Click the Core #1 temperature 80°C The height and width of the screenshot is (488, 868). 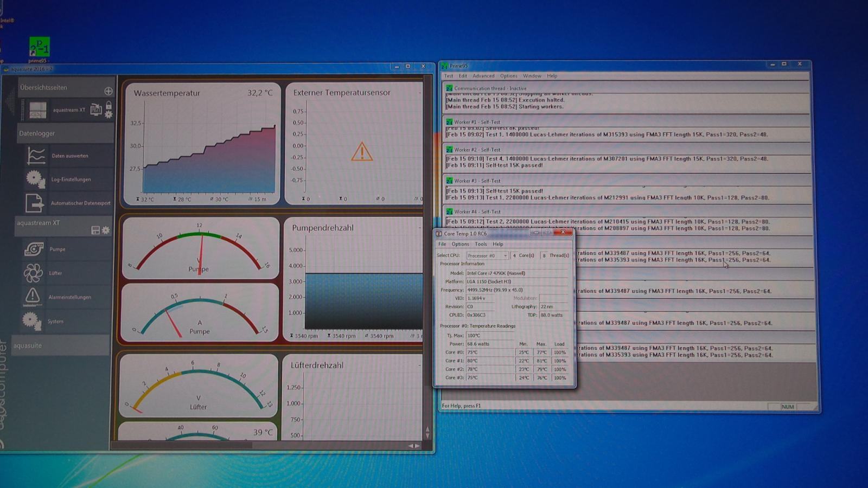coord(490,361)
